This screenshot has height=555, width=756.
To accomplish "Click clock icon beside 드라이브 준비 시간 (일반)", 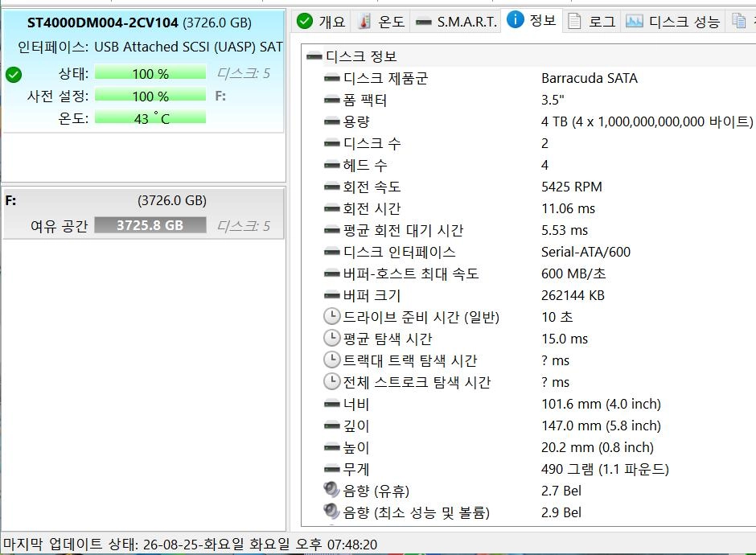I will (331, 316).
